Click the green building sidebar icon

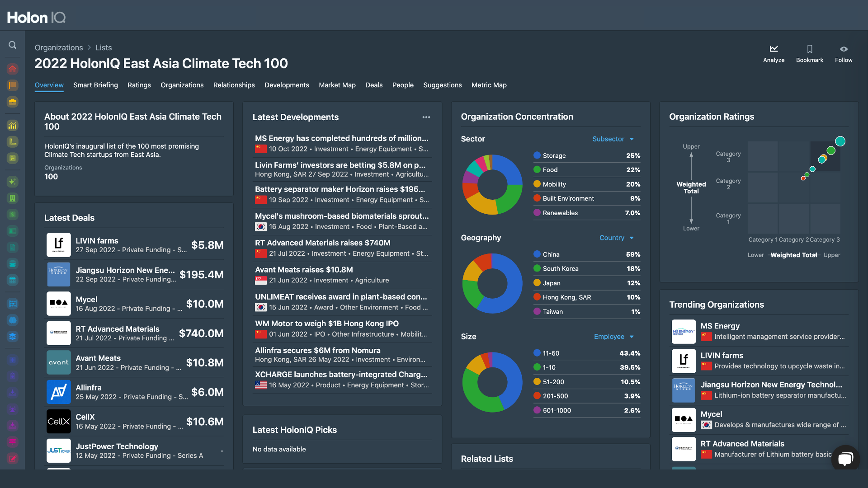pyautogui.click(x=13, y=198)
